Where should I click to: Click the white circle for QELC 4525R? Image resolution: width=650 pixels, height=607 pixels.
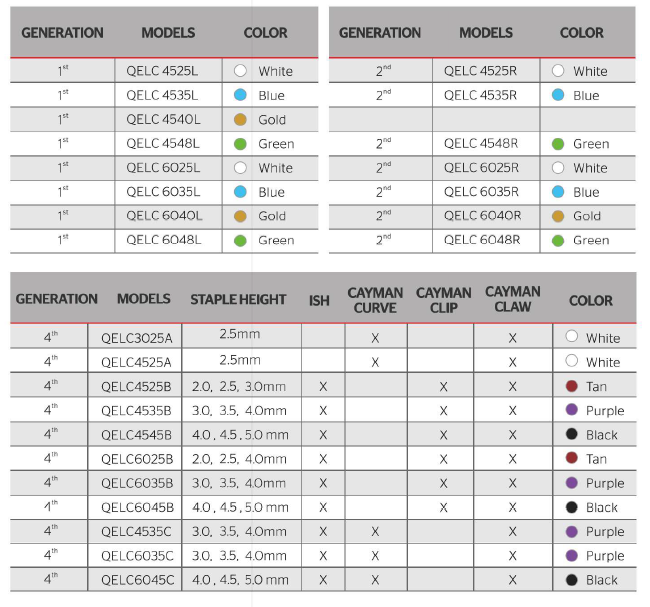coord(558,71)
